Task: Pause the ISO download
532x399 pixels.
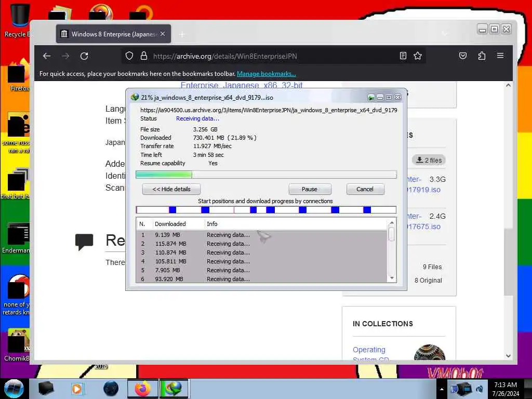Action: point(310,189)
